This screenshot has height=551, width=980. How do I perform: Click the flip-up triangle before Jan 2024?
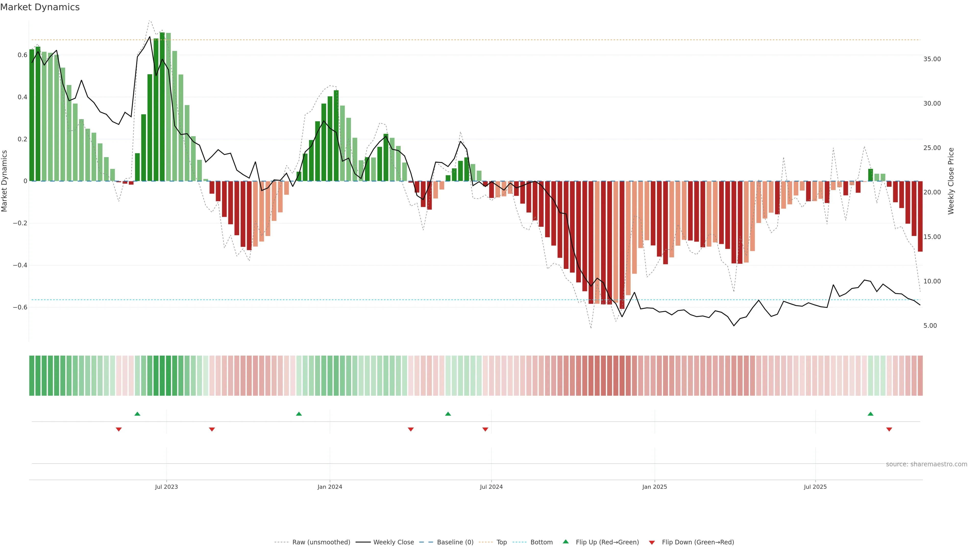[299, 414]
